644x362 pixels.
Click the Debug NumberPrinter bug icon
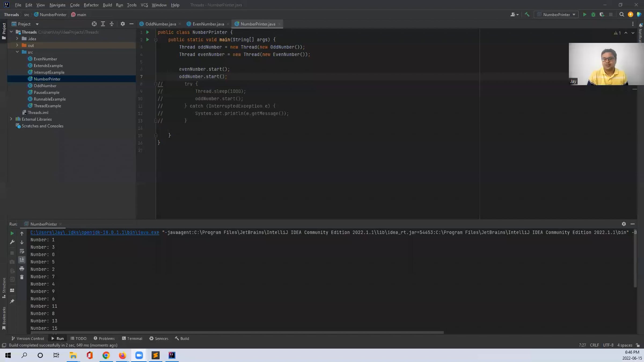(x=593, y=15)
